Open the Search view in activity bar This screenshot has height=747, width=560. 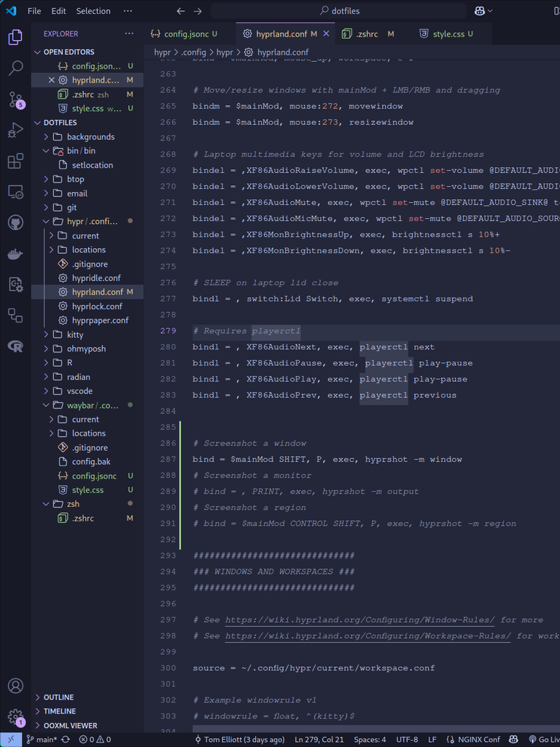coord(15,69)
